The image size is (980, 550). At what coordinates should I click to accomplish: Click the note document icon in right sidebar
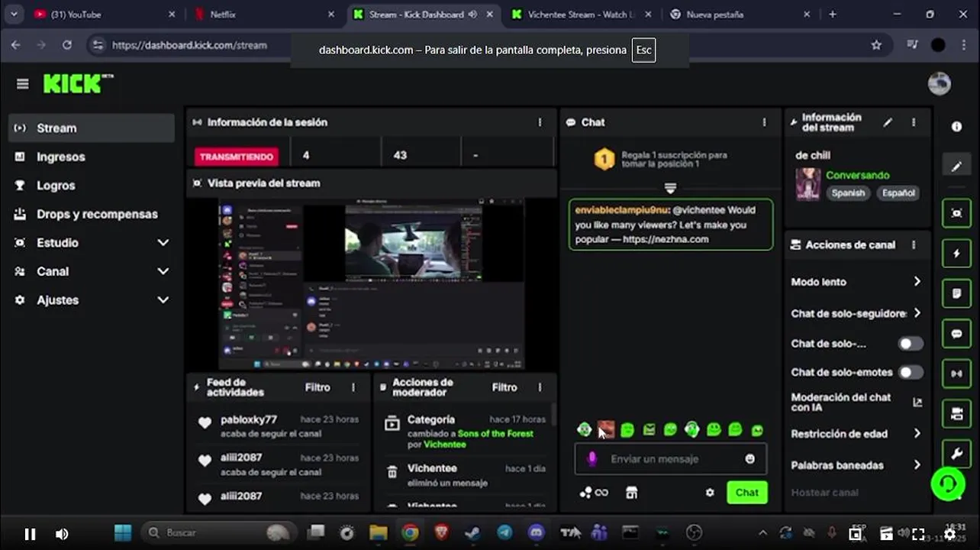point(956,293)
